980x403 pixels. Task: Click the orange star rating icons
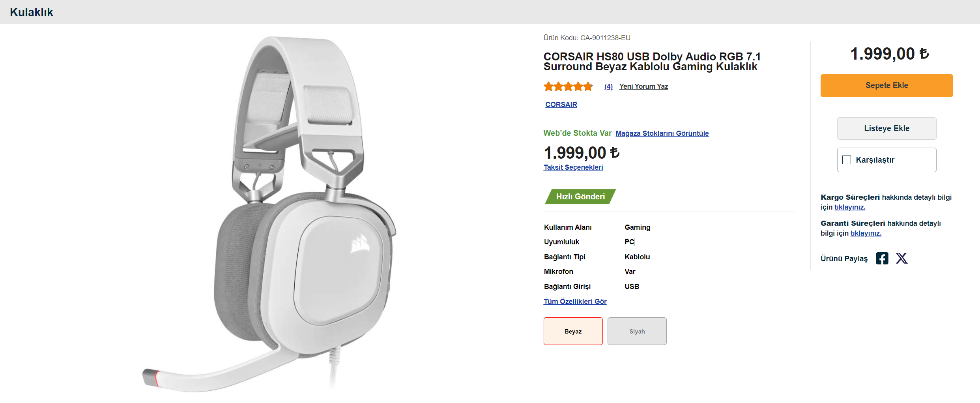[x=568, y=86]
